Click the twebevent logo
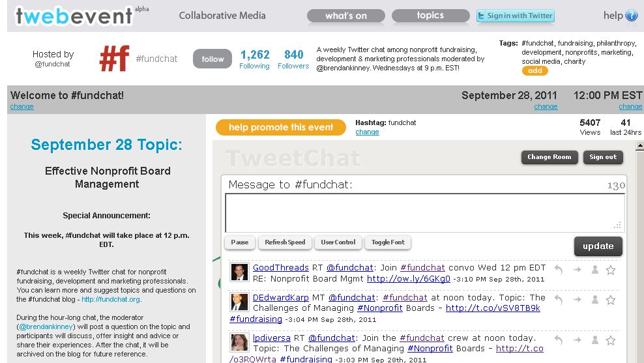644x363 pixels. click(74, 16)
